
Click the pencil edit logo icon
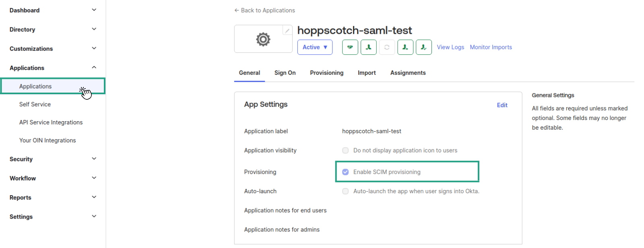coord(287,31)
